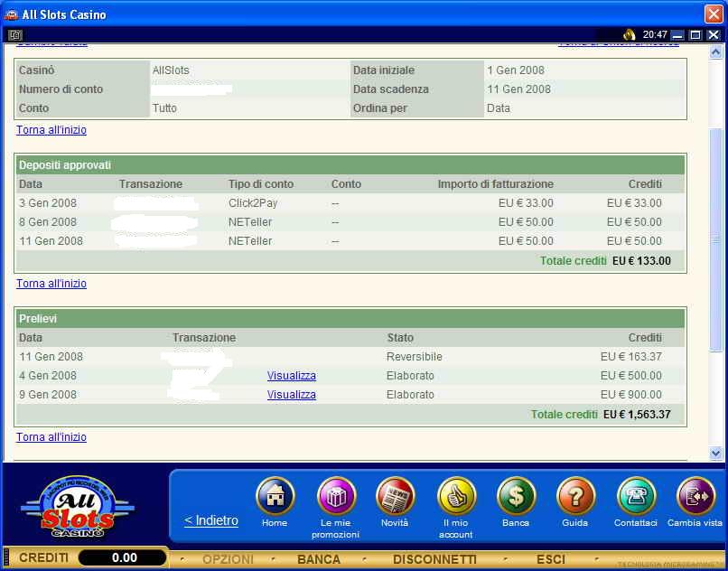The height and width of the screenshot is (571, 728).
Task: Open the Guida question mark icon
Action: [x=575, y=496]
